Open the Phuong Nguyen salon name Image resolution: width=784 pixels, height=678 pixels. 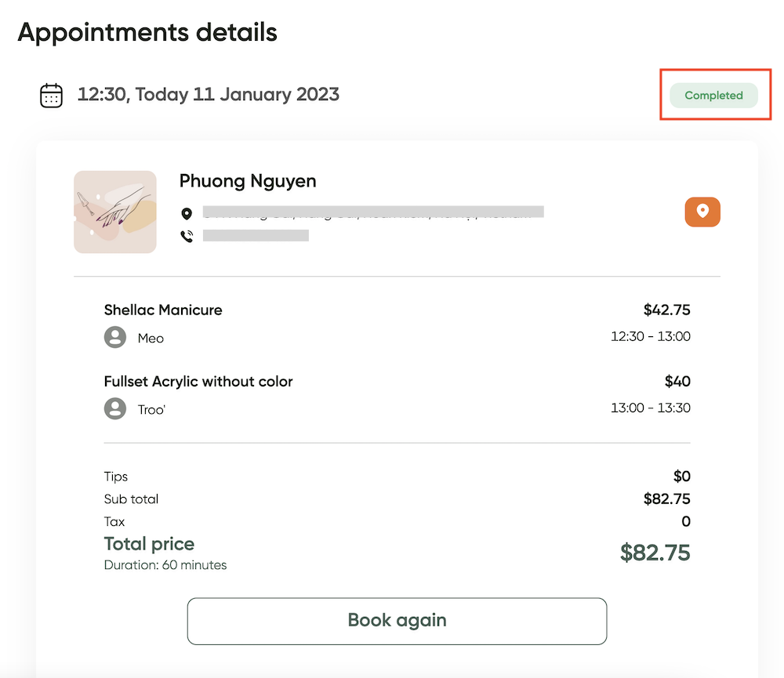coord(248,181)
